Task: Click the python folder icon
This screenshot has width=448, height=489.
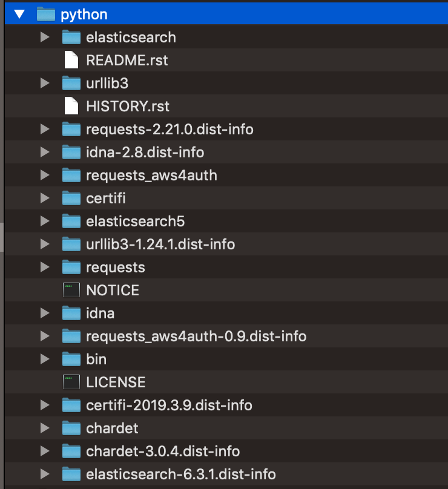Action: (x=46, y=15)
